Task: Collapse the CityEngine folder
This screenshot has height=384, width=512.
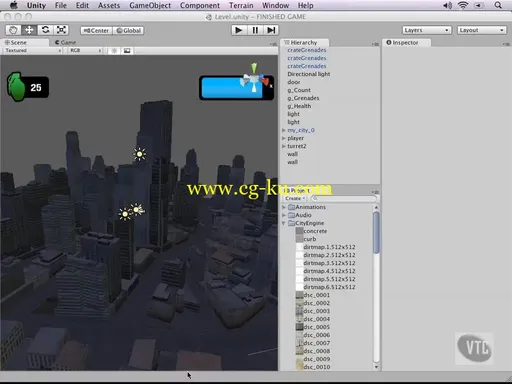Action: pyautogui.click(x=284, y=223)
